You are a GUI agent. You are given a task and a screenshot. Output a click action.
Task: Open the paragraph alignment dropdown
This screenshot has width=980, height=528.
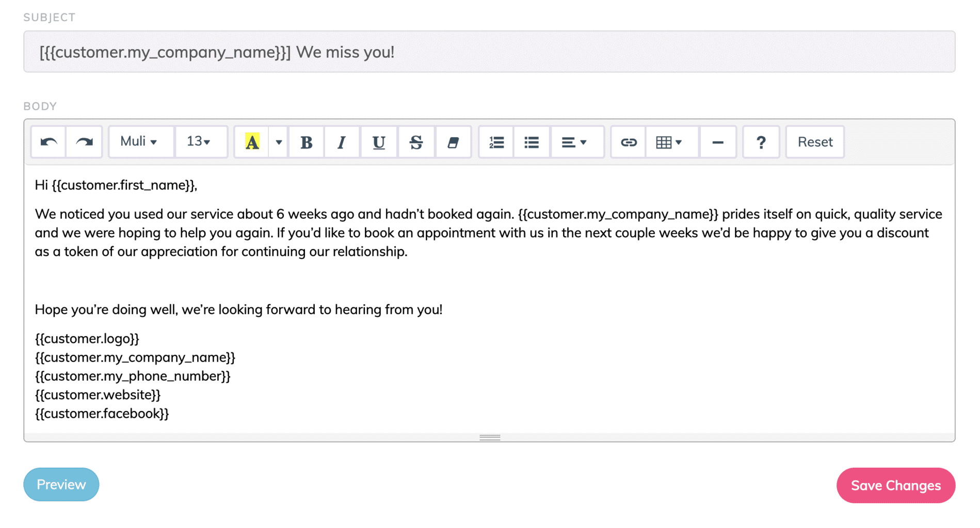tap(576, 142)
